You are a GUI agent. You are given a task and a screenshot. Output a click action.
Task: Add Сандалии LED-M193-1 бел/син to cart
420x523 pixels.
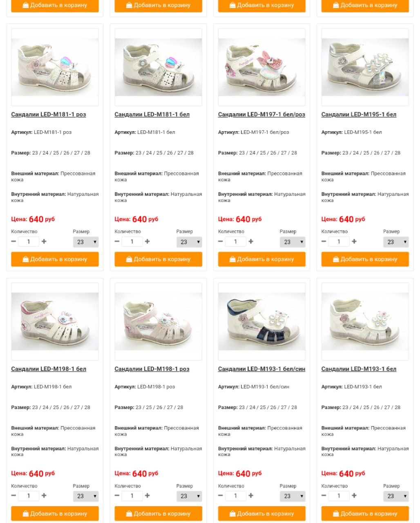(261, 514)
